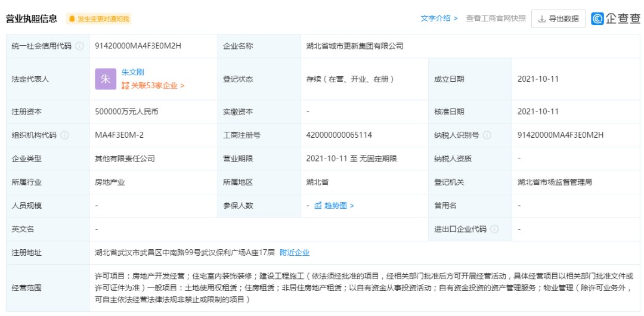Click the 经营范围 description text
Image resolution: width=644 pixels, height=316 pixels.
point(364,288)
